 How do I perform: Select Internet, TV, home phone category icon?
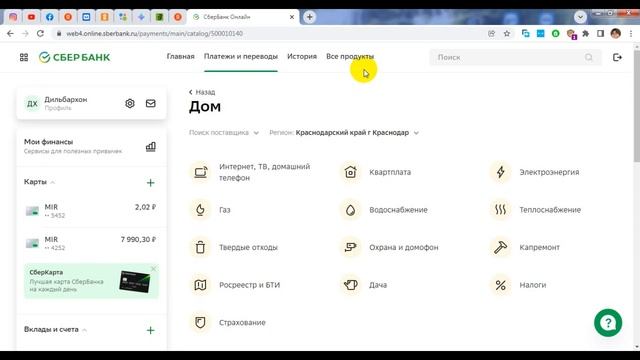click(200, 172)
